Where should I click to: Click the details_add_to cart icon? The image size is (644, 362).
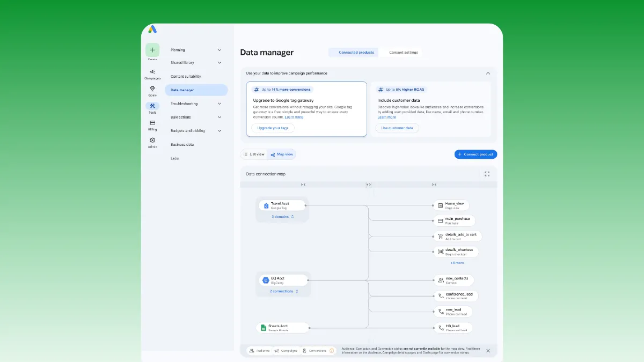[x=440, y=236]
